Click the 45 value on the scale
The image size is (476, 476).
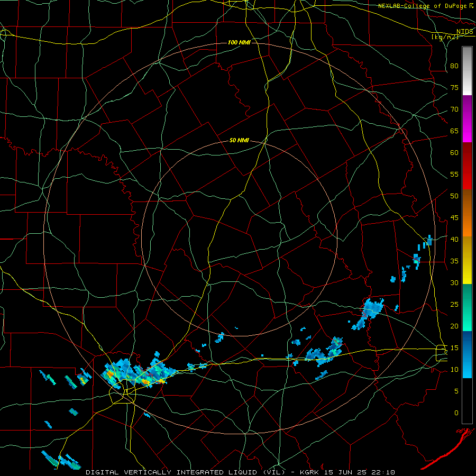(x=454, y=218)
